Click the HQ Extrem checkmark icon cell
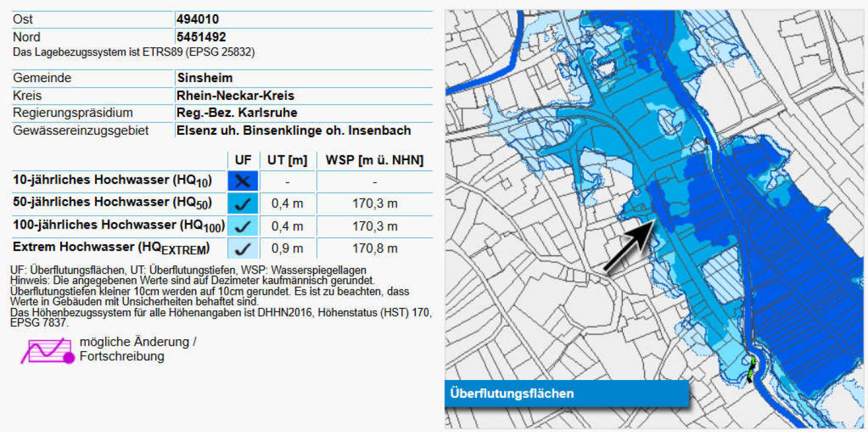 point(243,249)
